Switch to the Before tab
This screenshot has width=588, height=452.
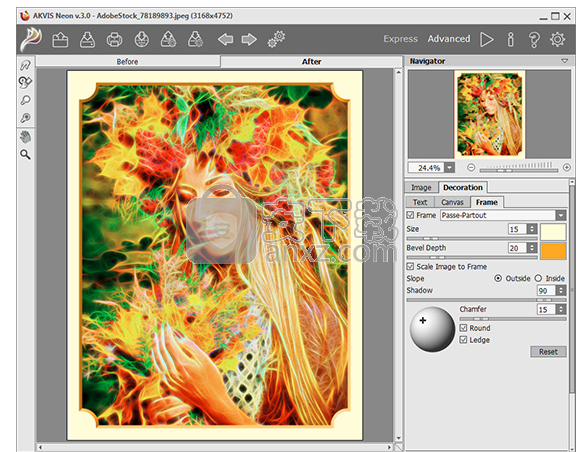pyautogui.click(x=128, y=62)
